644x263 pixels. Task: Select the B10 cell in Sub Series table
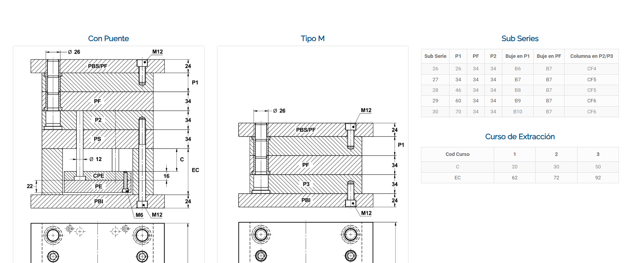coord(517,112)
